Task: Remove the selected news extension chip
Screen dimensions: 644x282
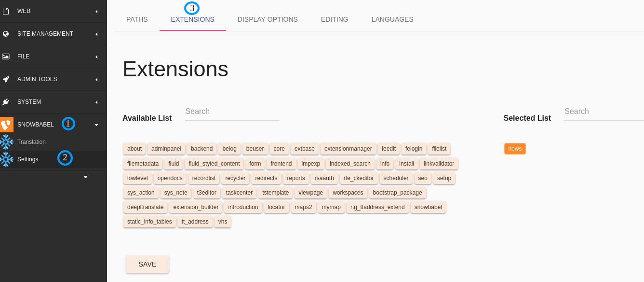Action: (x=515, y=149)
